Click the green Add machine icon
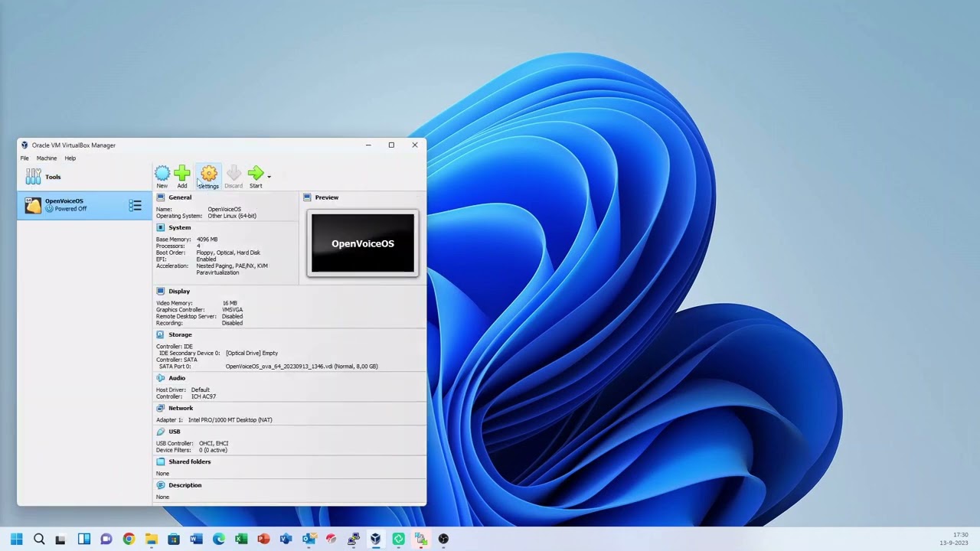The height and width of the screenshot is (551, 980). click(x=182, y=177)
